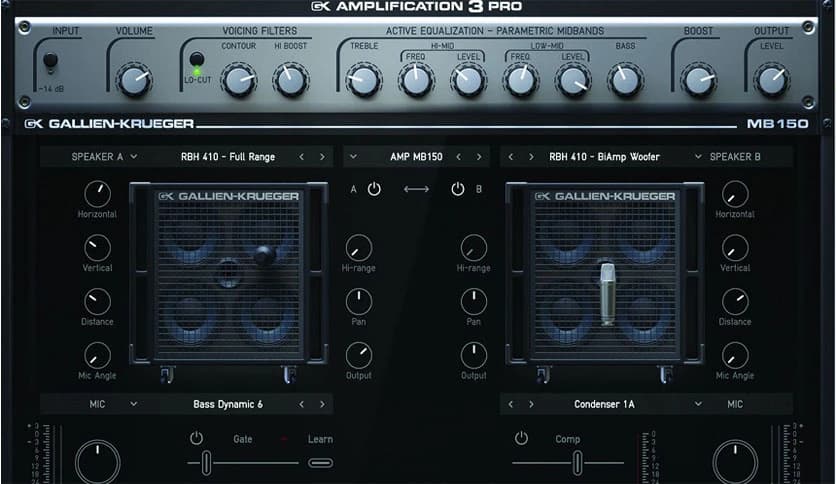Enable the Gate power button
Screen dimensions: 836x484
(x=196, y=438)
